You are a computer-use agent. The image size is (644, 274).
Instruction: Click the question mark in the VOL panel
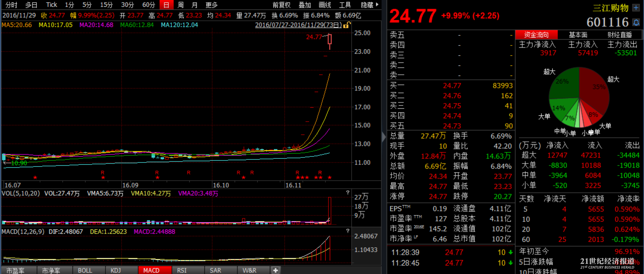tap(348, 193)
